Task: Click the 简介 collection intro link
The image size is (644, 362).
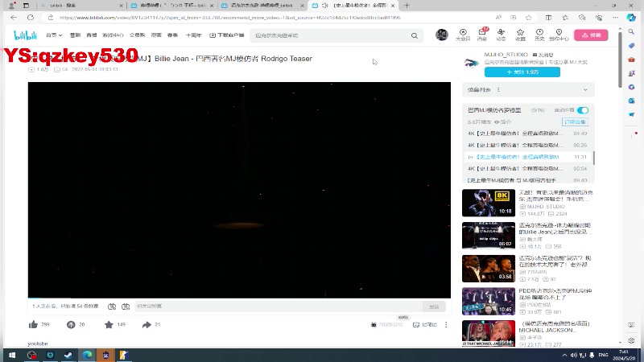Action: click(x=502, y=122)
